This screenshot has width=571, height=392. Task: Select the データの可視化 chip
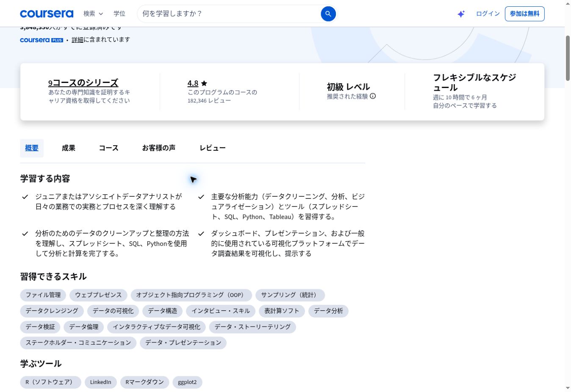(x=113, y=311)
